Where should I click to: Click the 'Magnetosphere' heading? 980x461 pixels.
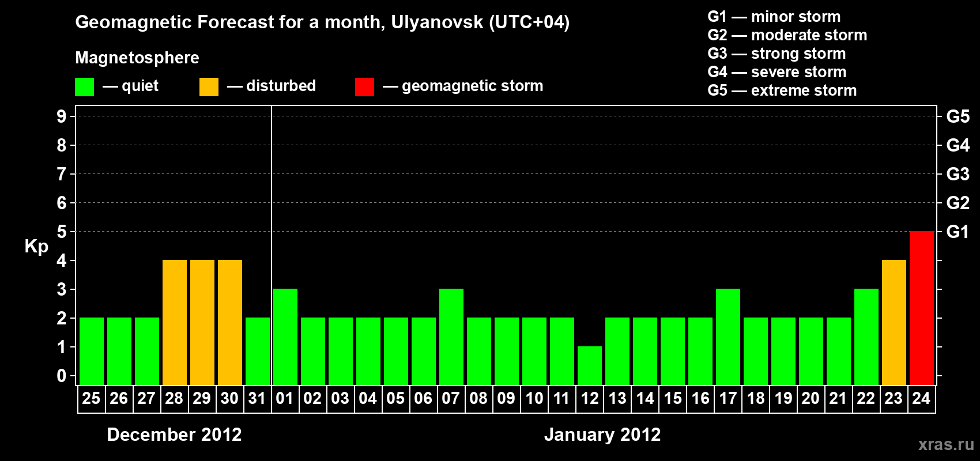pos(137,58)
